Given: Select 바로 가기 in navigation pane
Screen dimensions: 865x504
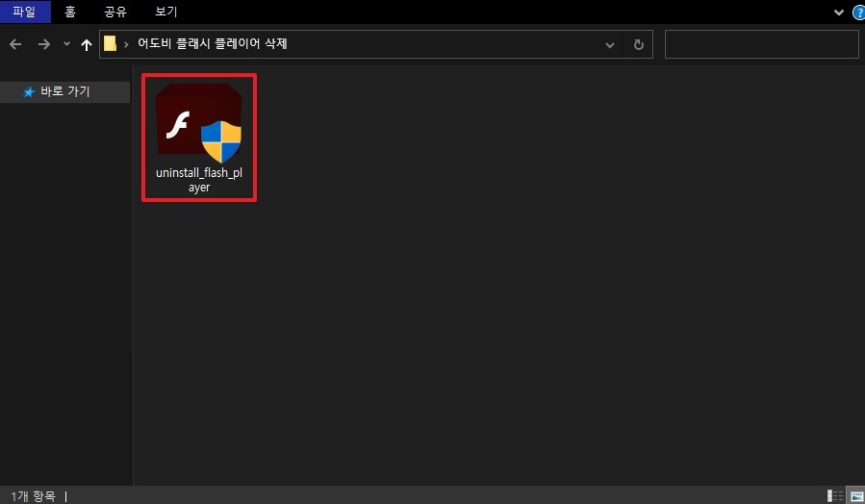Looking at the screenshot, I should (65, 91).
